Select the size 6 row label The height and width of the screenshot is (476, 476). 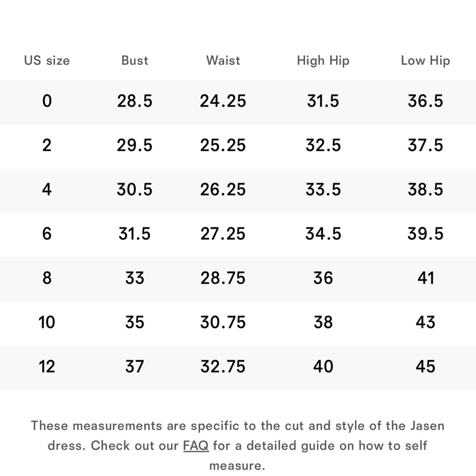coord(47,234)
